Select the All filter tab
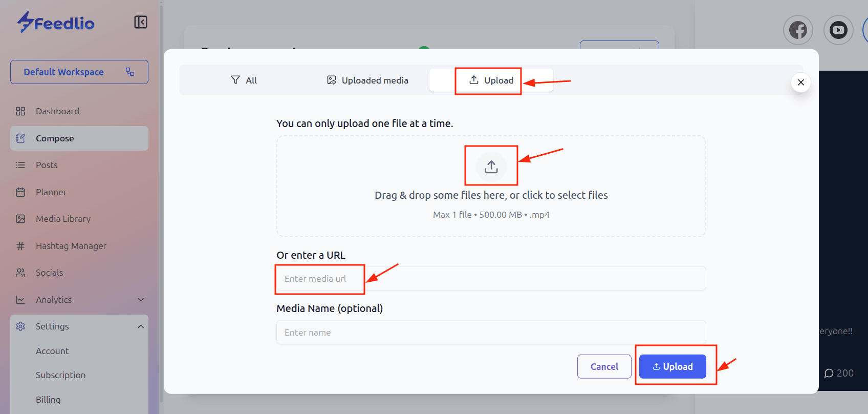Viewport: 868px width, 414px height. [x=244, y=80]
